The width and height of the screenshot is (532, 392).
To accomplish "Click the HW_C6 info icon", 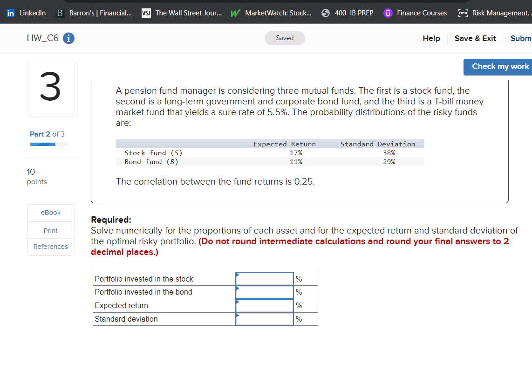I will pyautogui.click(x=68, y=39).
